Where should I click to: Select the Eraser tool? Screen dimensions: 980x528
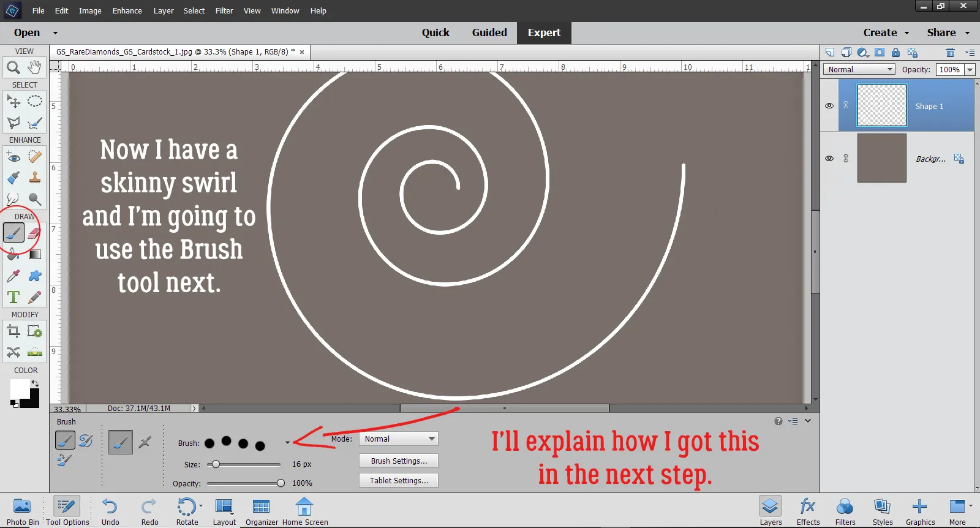click(x=35, y=233)
